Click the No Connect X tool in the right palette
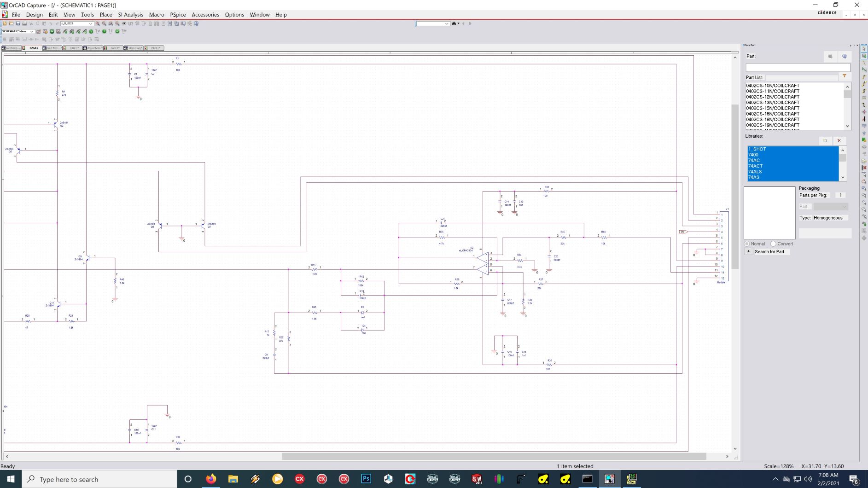868x488 pixels. click(x=864, y=168)
